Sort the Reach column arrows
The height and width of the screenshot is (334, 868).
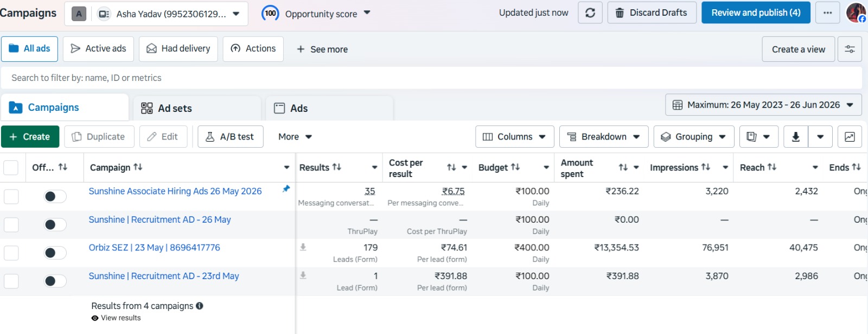[772, 167]
